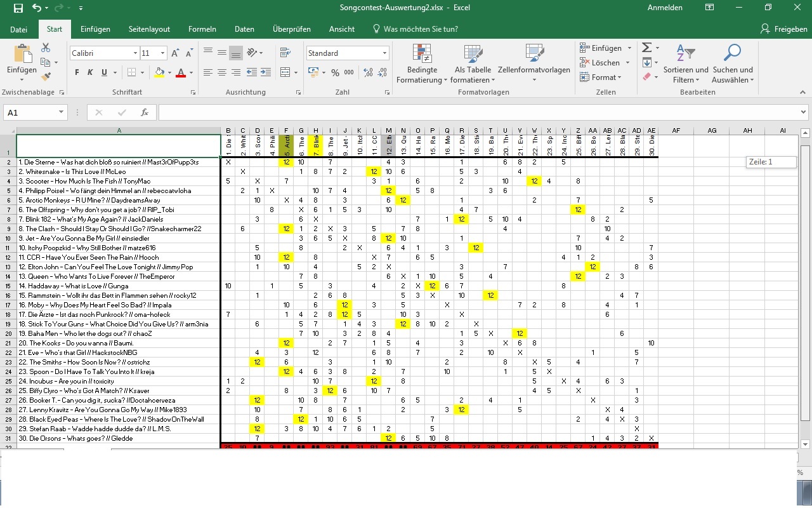Screen dimensions: 812x508
Task: Toggle wrap text in cells
Action: click(284, 53)
